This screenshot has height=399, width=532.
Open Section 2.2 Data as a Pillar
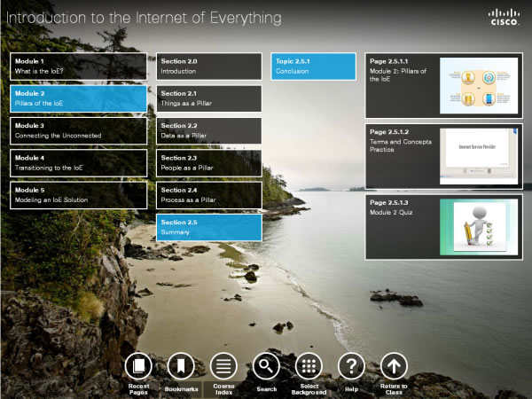click(x=208, y=130)
